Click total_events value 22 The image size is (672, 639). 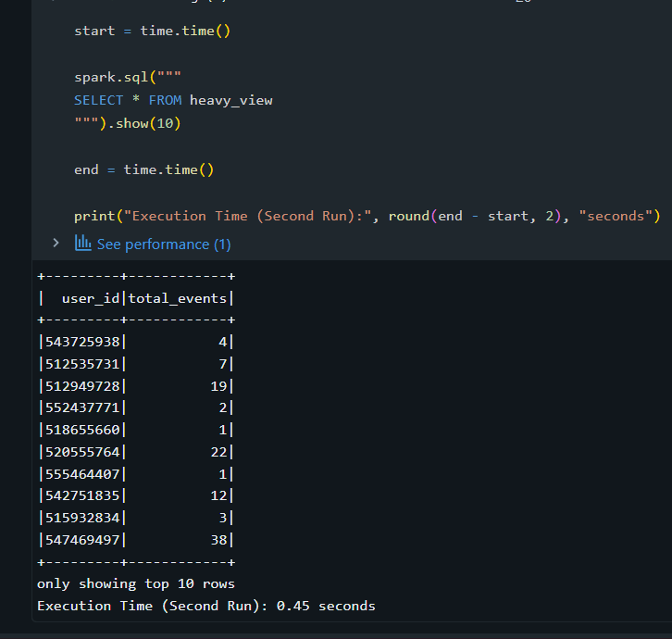tap(218, 452)
